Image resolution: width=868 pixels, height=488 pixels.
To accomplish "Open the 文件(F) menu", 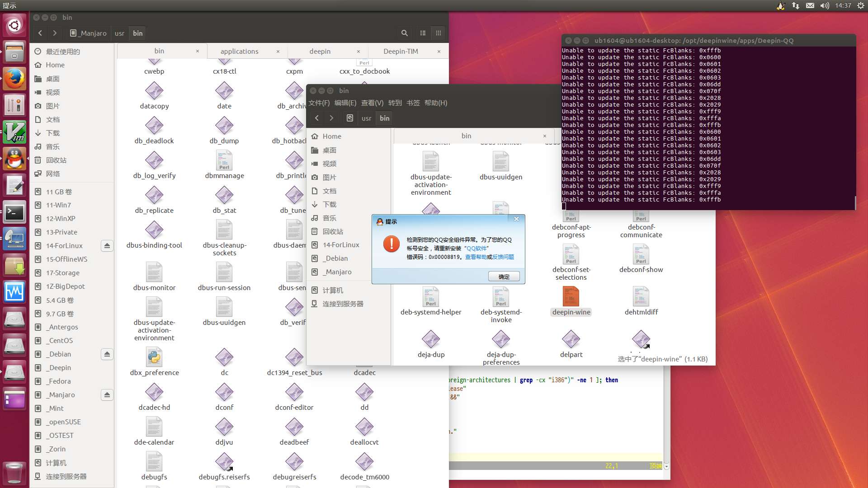I will click(319, 103).
